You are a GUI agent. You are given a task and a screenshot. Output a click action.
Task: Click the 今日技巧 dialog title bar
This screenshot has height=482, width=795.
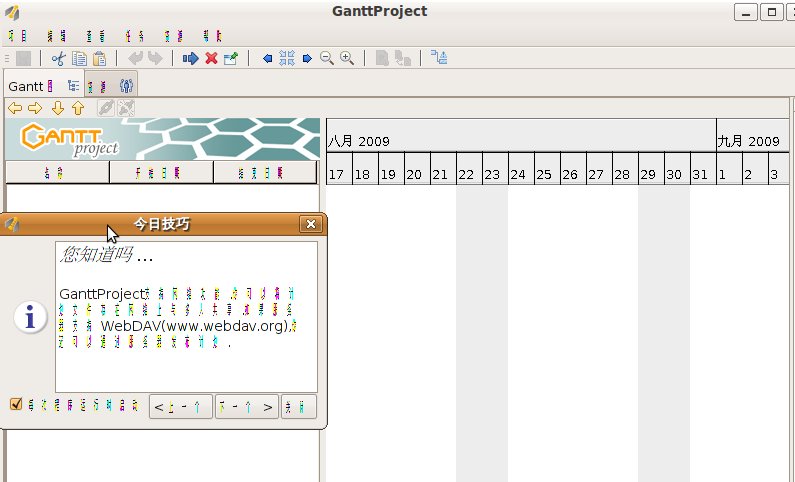(162, 224)
